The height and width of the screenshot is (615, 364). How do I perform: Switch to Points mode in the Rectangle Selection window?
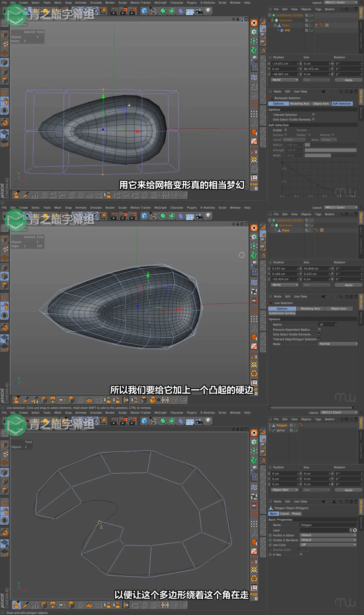[x=4, y=62]
